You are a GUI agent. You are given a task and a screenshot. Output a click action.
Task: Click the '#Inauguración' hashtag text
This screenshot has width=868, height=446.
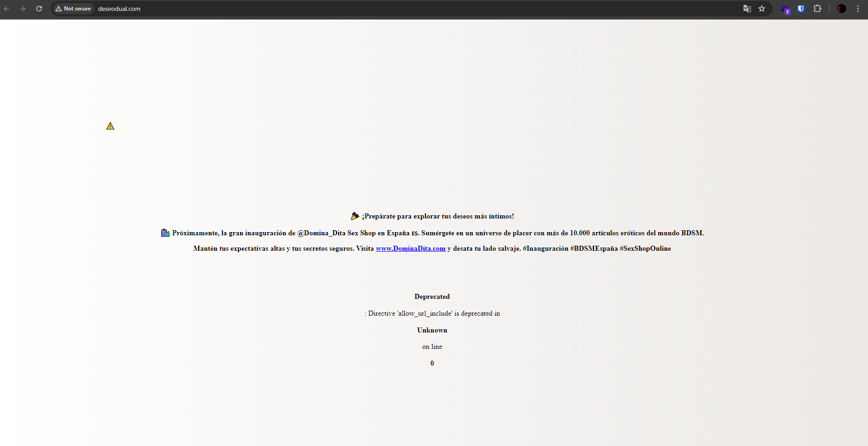tap(546, 248)
